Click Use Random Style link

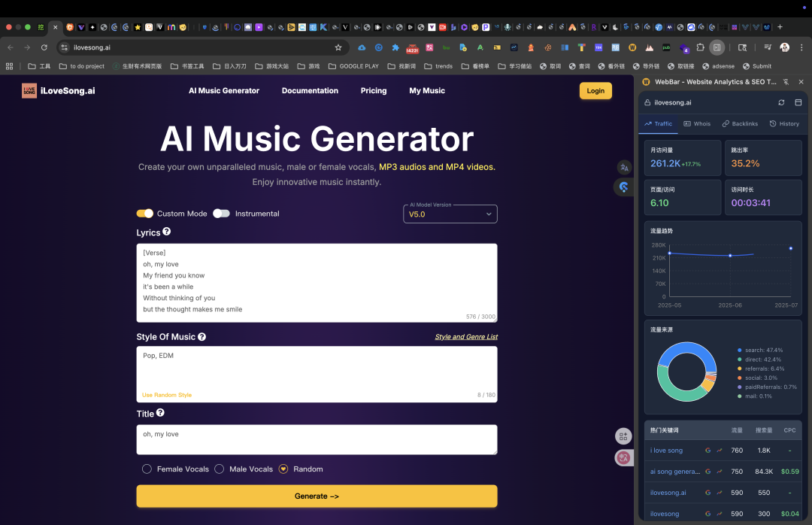pos(167,395)
